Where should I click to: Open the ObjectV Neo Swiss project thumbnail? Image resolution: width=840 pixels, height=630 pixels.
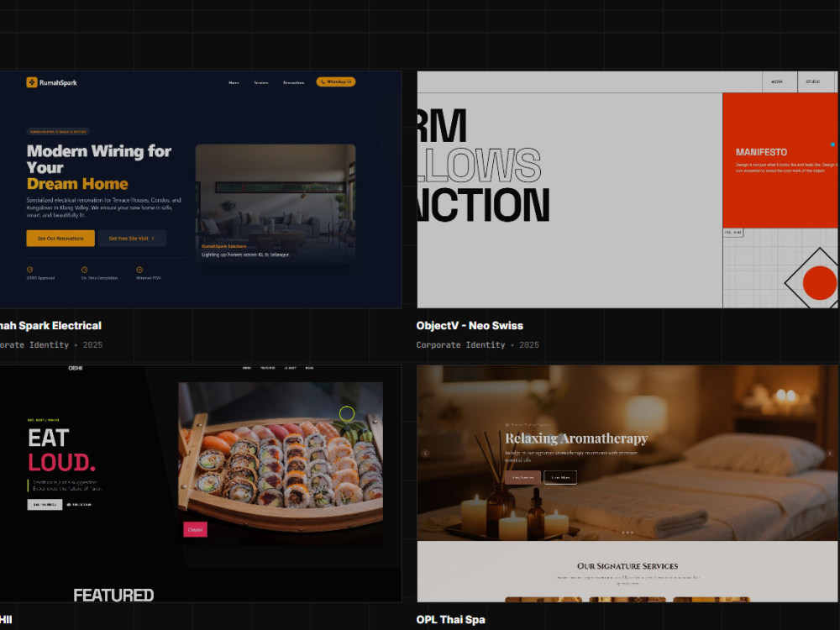(x=627, y=190)
